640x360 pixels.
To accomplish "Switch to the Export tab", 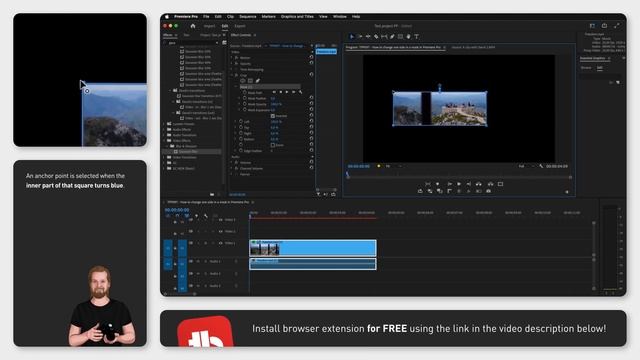I will pyautogui.click(x=240, y=26).
